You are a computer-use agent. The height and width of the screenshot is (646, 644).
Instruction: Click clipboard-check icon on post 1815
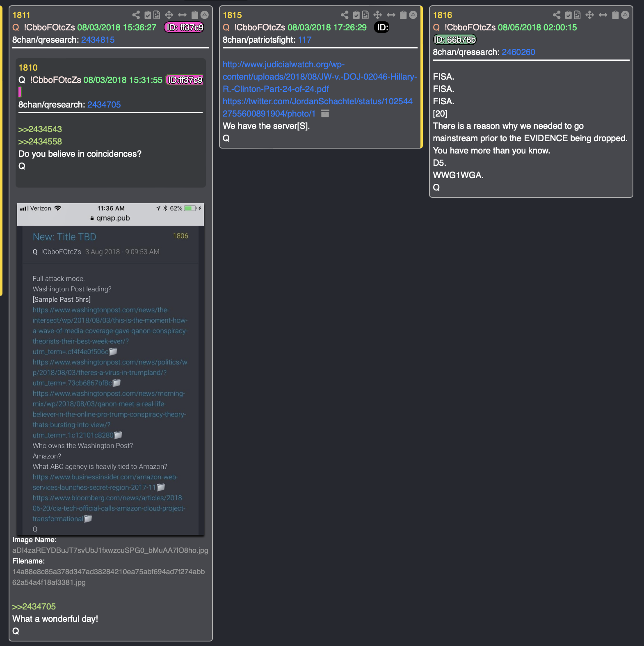point(356,15)
